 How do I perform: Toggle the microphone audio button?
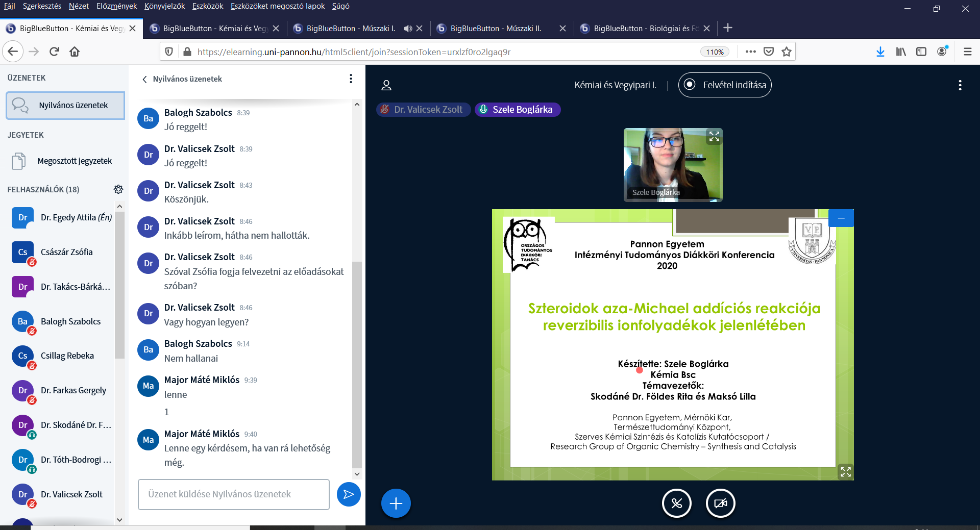click(x=676, y=503)
